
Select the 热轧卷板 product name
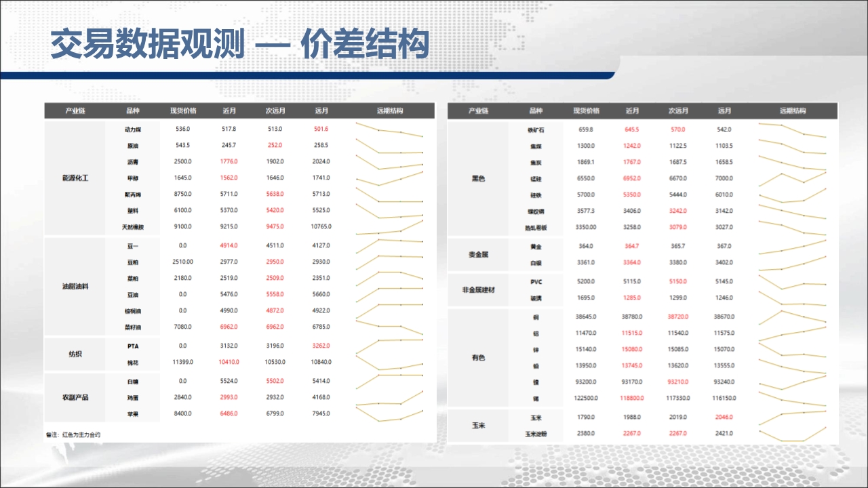[536, 227]
